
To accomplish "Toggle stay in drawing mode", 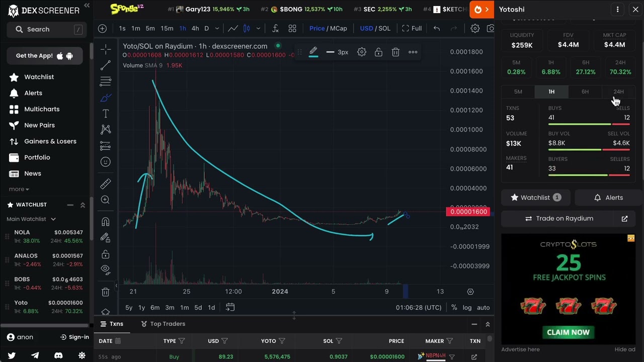I will point(106,237).
